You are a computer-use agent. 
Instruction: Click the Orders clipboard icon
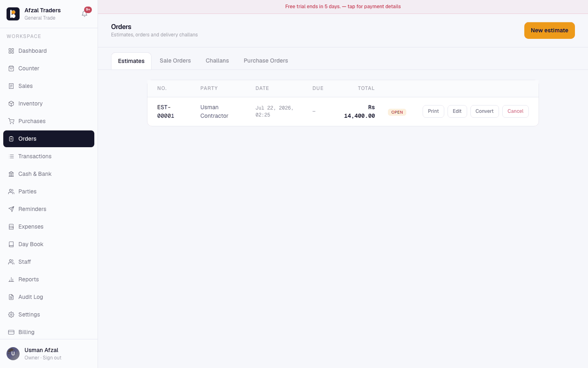[11, 139]
